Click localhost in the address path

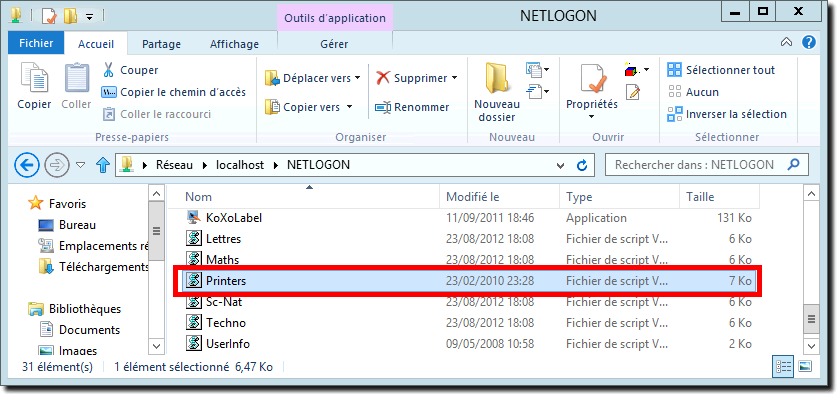tap(240, 165)
